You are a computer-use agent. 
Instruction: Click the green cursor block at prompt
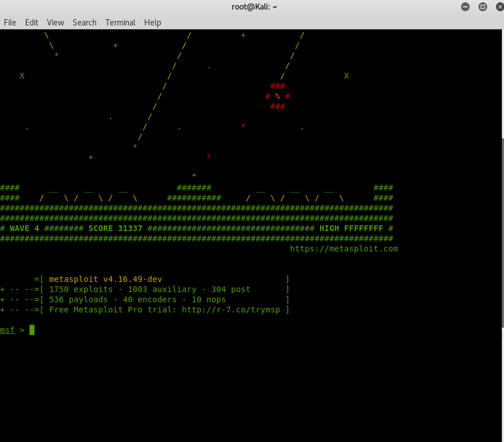32,330
